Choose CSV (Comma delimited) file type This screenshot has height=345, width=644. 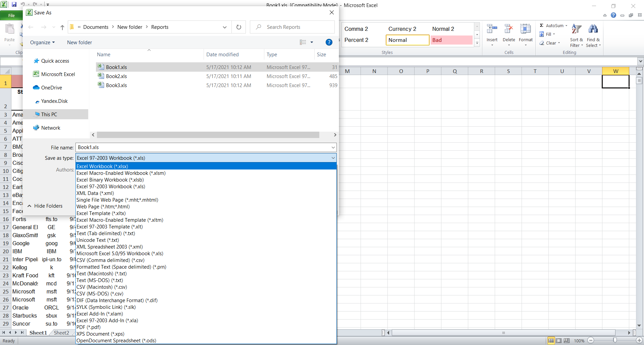point(110,260)
